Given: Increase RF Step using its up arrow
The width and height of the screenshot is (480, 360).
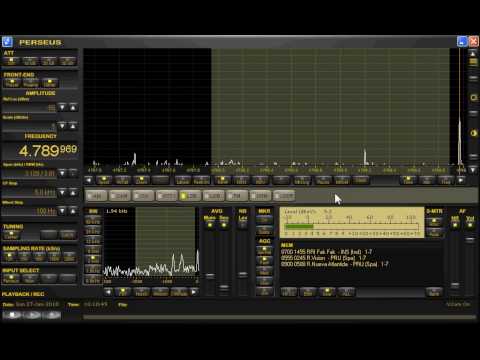Looking at the screenshot, I should 73,192.
